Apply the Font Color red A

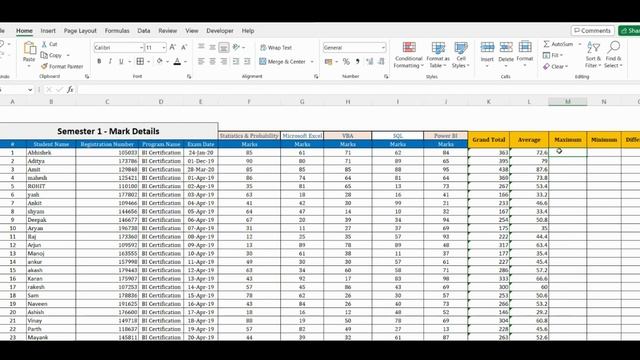(177, 62)
